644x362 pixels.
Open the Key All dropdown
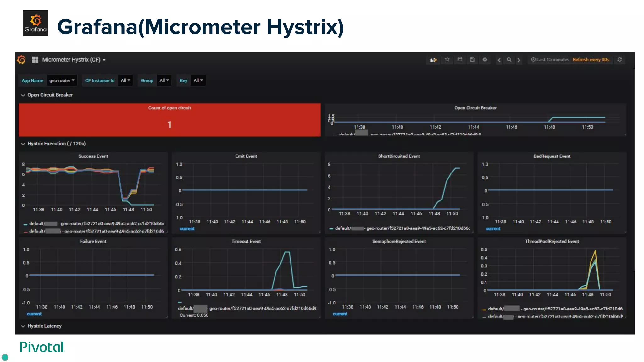pyautogui.click(x=198, y=80)
